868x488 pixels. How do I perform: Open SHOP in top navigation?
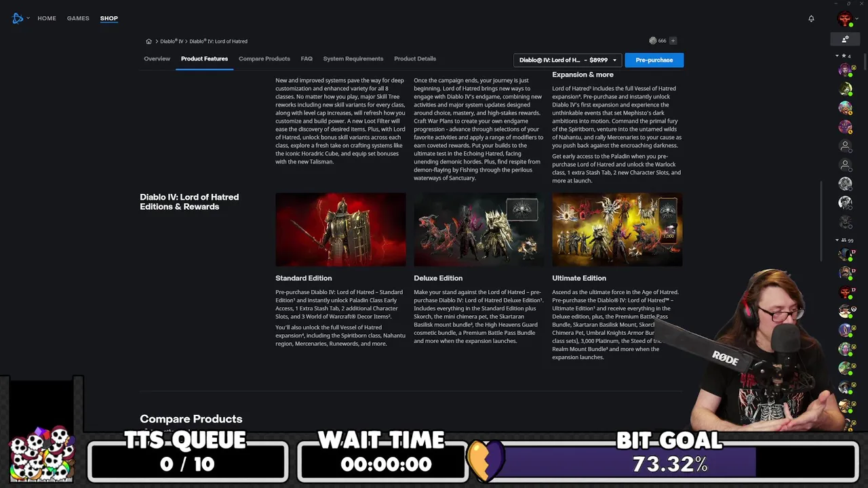[x=108, y=18]
